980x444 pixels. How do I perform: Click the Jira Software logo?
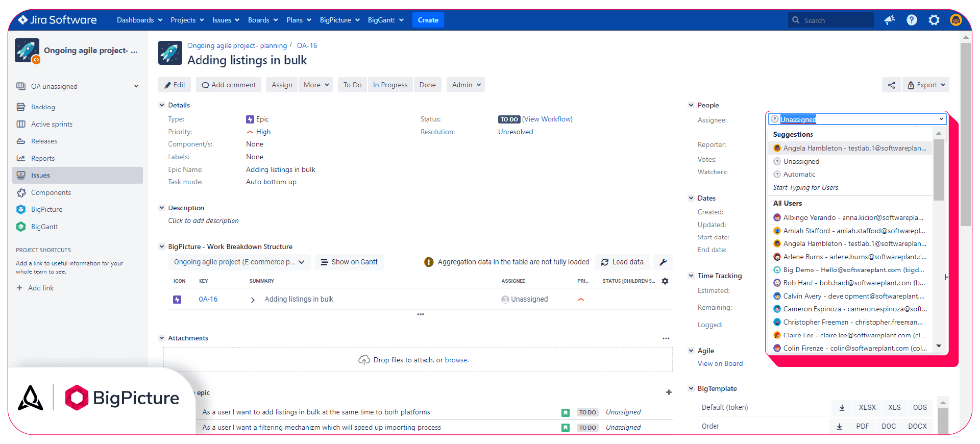tap(57, 20)
